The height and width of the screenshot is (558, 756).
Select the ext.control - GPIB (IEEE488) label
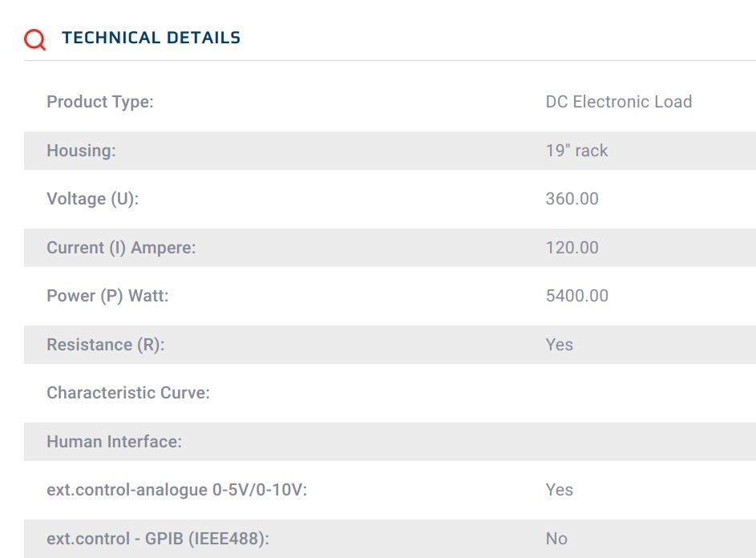(x=158, y=538)
